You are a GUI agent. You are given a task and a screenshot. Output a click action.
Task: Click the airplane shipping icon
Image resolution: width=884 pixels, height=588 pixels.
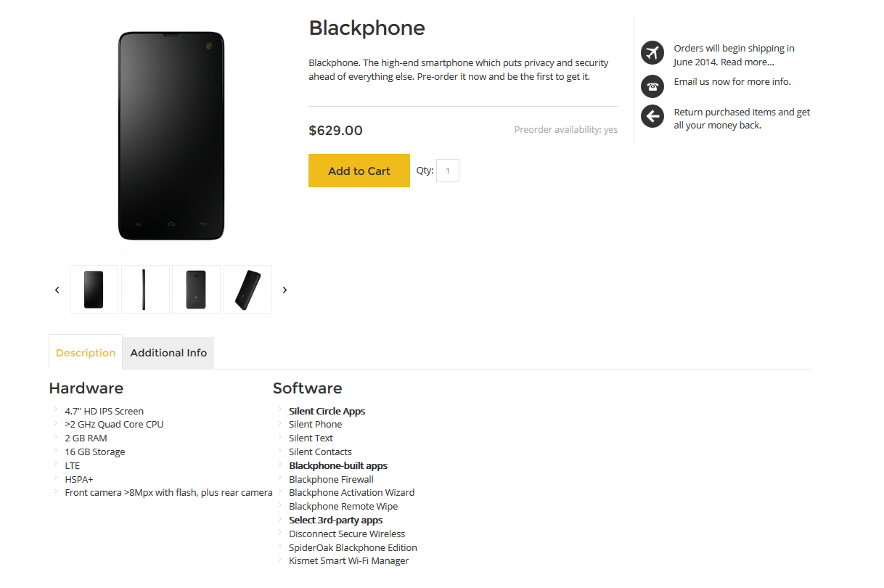click(652, 53)
